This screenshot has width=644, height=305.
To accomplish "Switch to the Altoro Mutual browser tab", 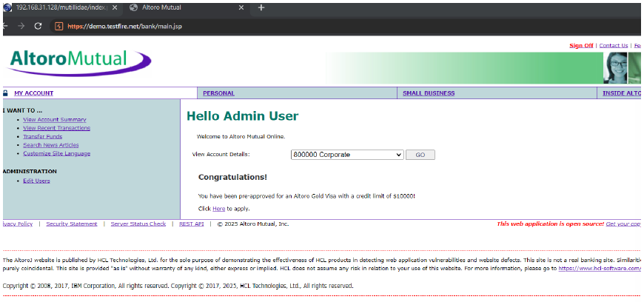I will point(186,8).
